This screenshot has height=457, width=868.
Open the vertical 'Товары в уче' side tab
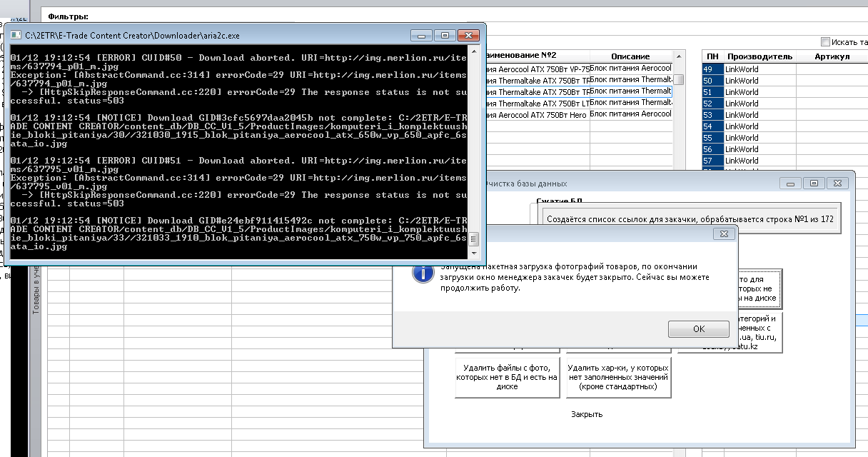[36, 289]
